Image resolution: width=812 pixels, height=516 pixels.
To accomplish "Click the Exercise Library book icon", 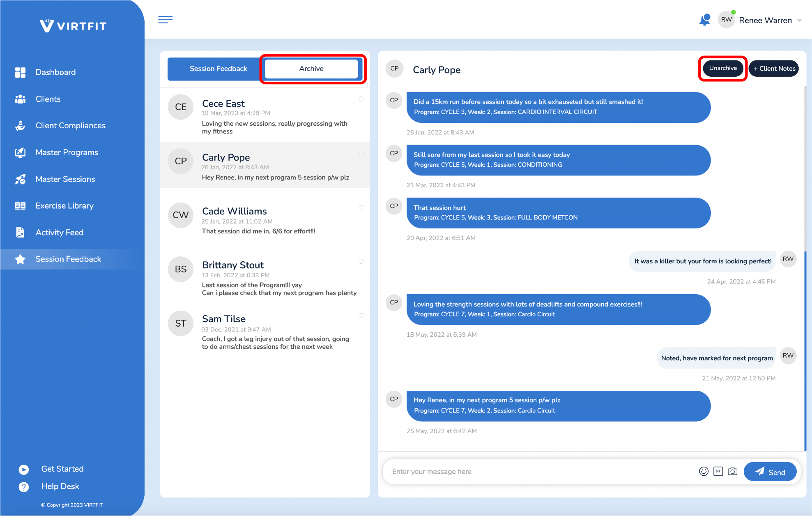I will (20, 206).
